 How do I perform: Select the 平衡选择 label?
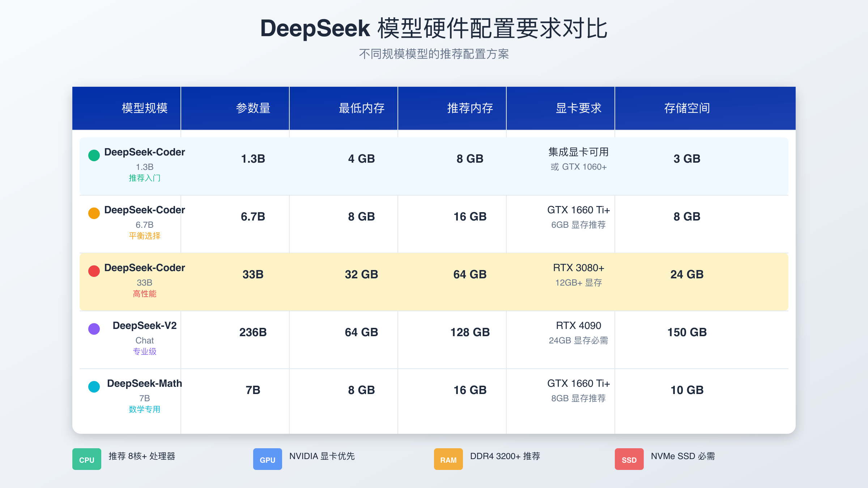(145, 236)
